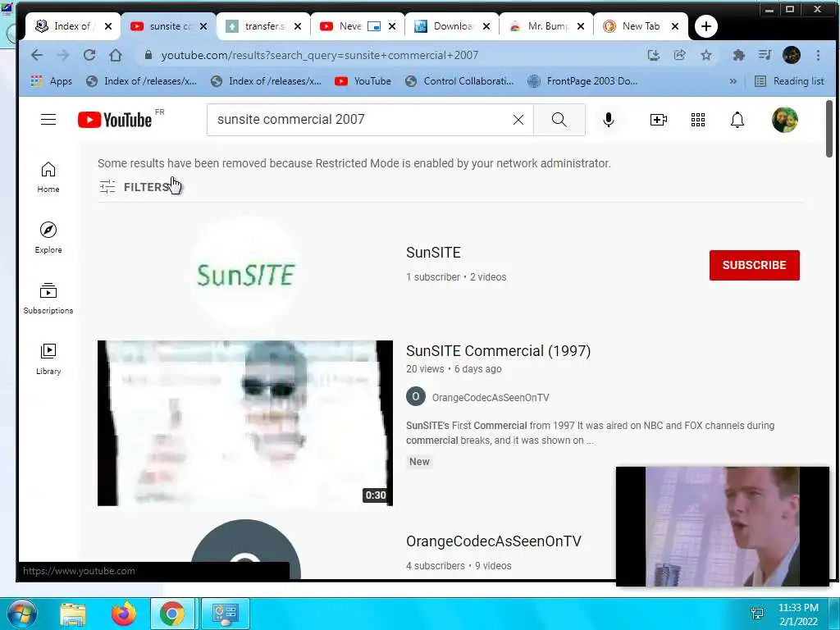Open the SunSITE channel logo
The height and width of the screenshot is (630, 840).
245,272
